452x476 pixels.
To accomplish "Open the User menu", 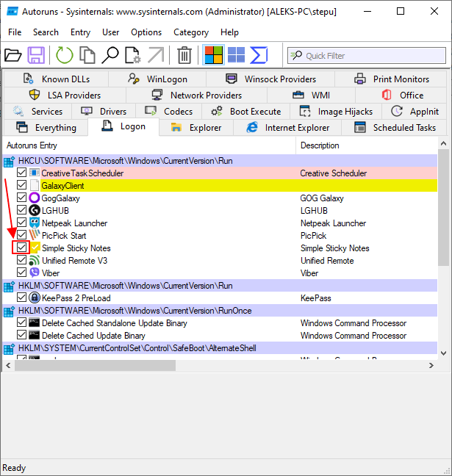I will [110, 32].
